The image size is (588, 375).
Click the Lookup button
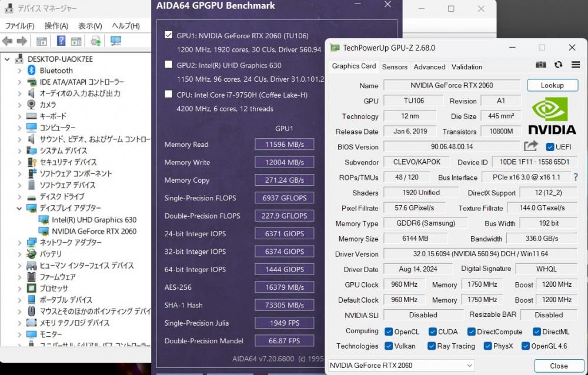(x=552, y=85)
